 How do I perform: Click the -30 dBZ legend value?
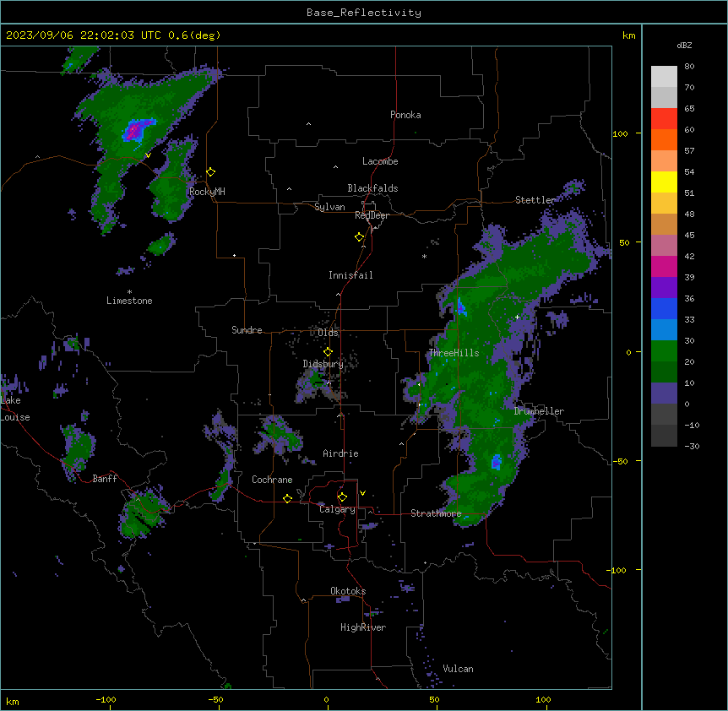692,447
